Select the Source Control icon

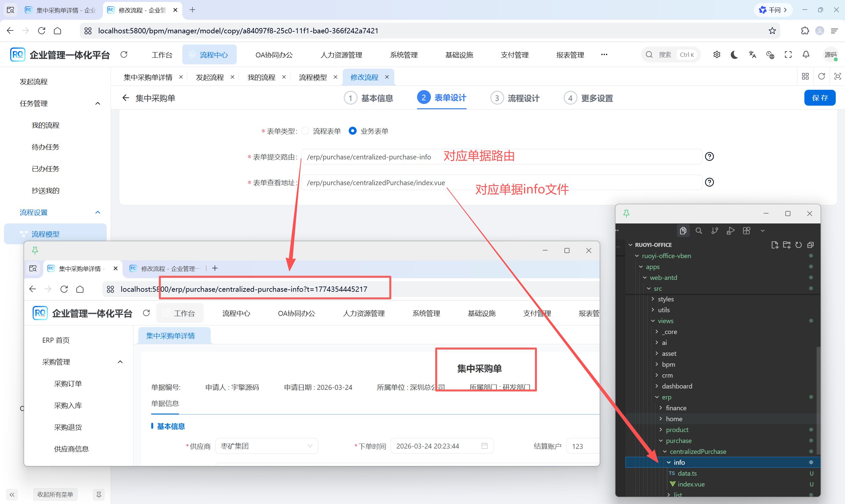coord(715,231)
